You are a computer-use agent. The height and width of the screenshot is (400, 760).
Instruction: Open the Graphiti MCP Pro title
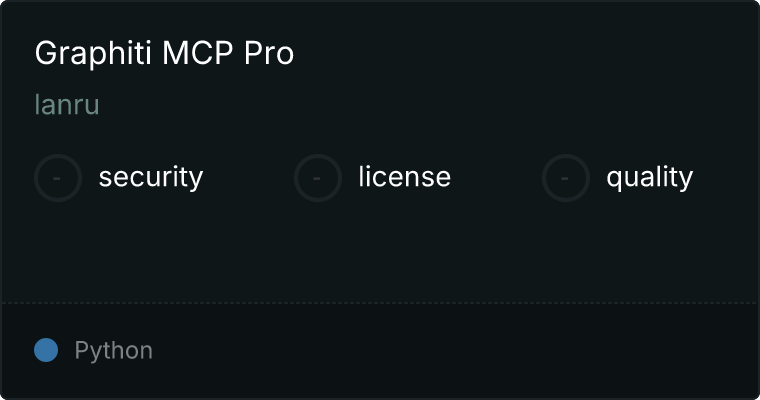coord(164,53)
